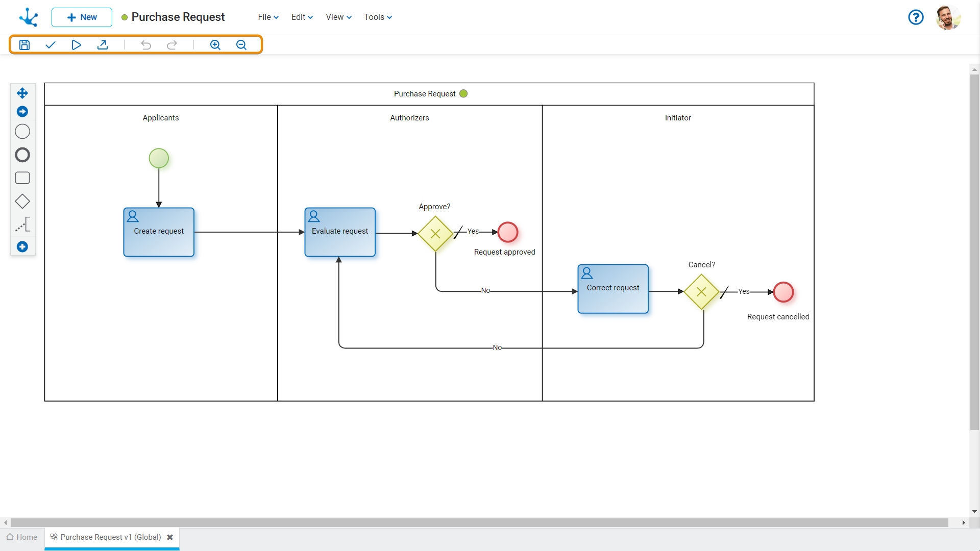The height and width of the screenshot is (551, 980).
Task: Click the run/play process icon
Action: pos(76,44)
